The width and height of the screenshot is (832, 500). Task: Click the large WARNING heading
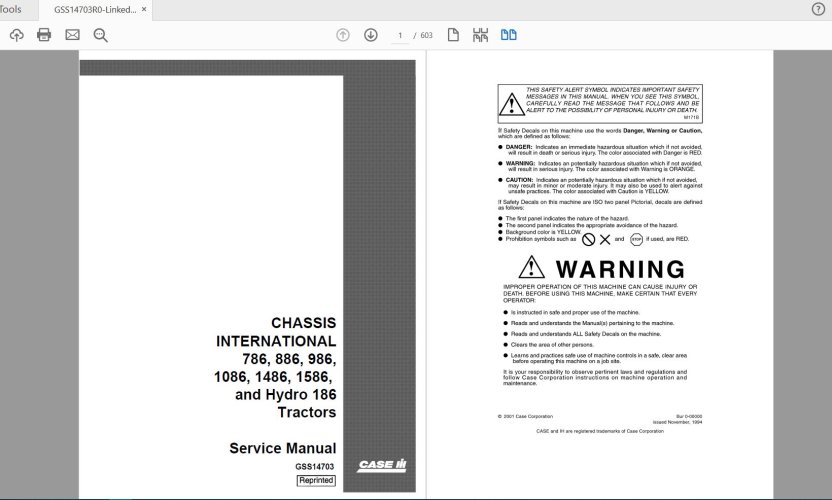(x=620, y=269)
